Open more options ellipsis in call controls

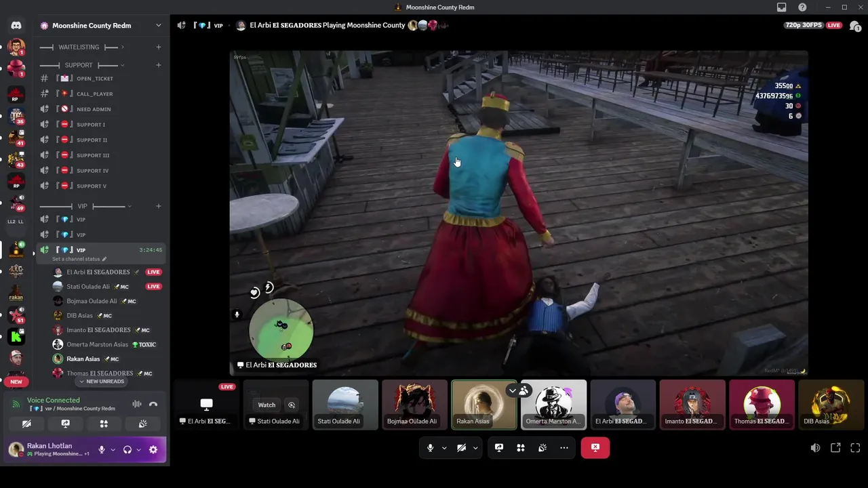(564, 448)
